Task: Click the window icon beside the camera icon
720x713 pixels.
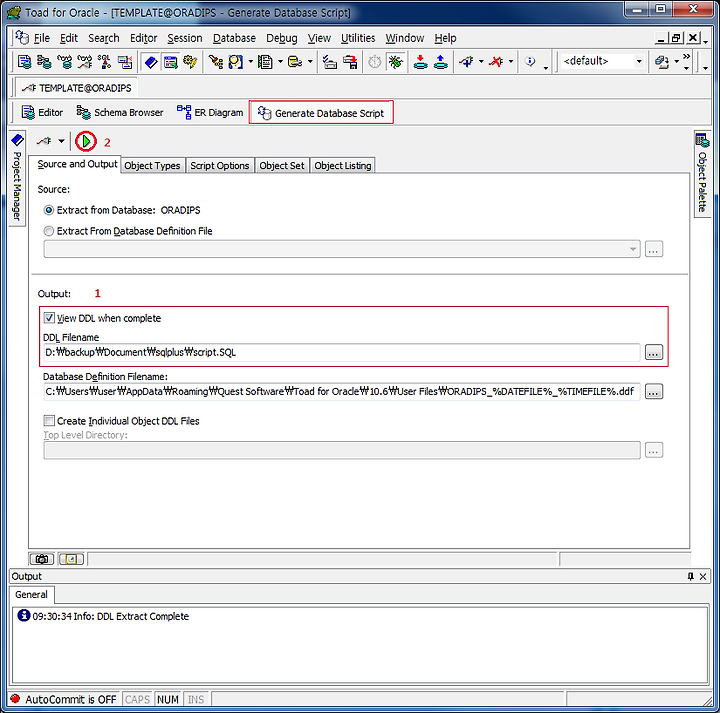Action: (71, 559)
